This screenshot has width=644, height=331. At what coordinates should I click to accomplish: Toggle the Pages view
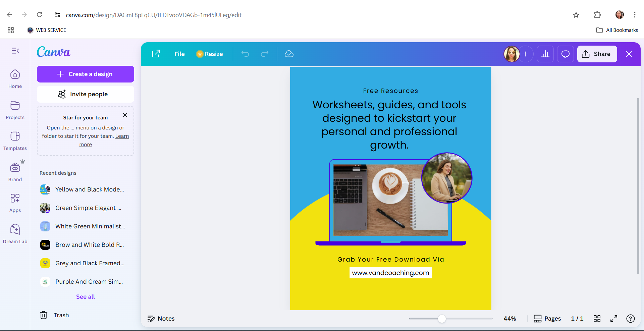tap(547, 319)
